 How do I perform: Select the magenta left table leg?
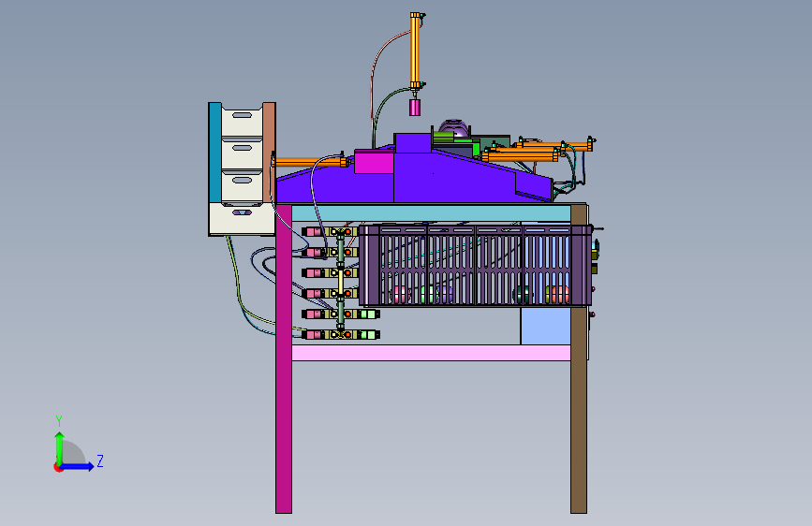(283, 358)
